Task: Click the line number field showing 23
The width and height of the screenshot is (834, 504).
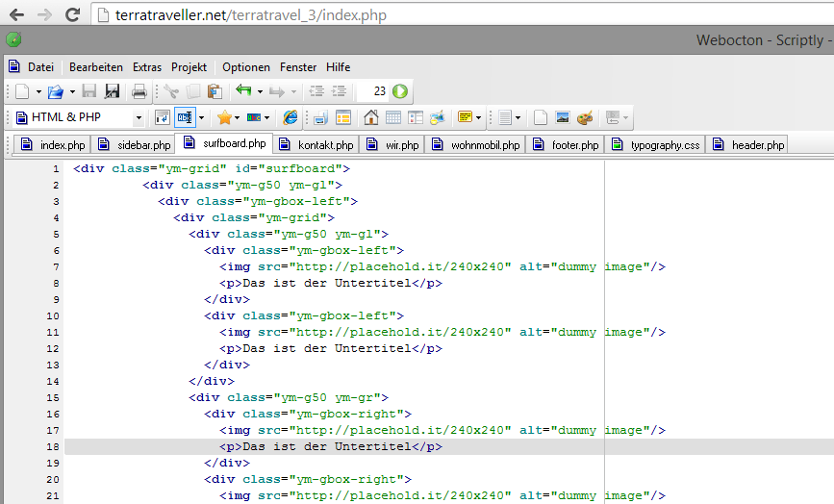Action: pyautogui.click(x=373, y=91)
